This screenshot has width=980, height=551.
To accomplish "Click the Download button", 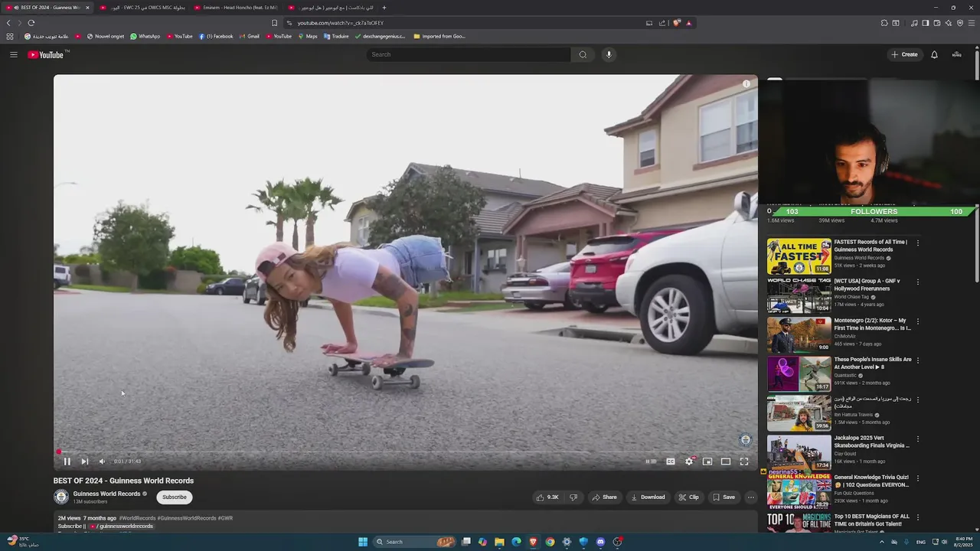I will 648,497.
